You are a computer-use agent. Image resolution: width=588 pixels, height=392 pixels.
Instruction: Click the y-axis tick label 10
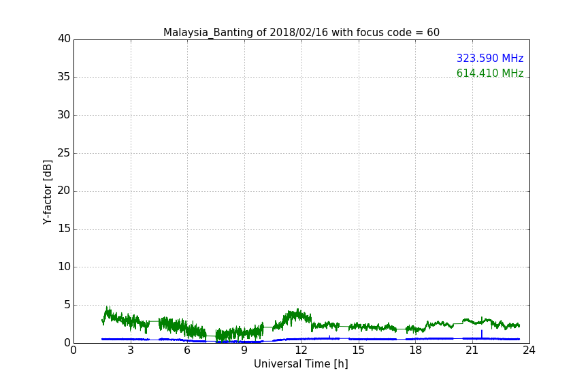[64, 267]
